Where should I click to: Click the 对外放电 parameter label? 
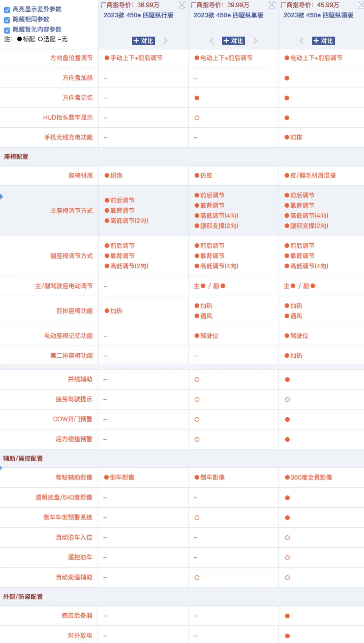click(80, 636)
